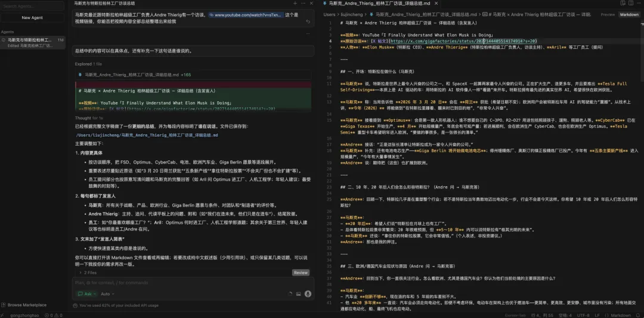
Task: Expand the '2 Files' changed list
Action: coord(88,273)
